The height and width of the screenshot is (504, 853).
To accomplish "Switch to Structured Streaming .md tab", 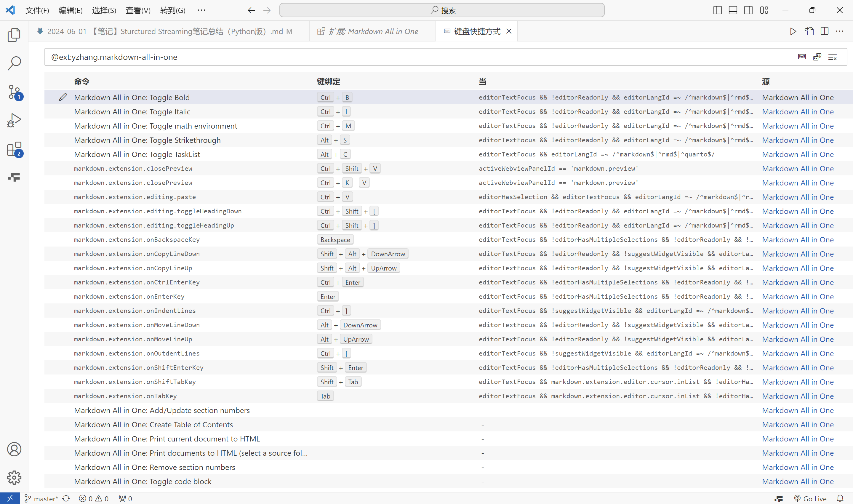I will pos(169,31).
